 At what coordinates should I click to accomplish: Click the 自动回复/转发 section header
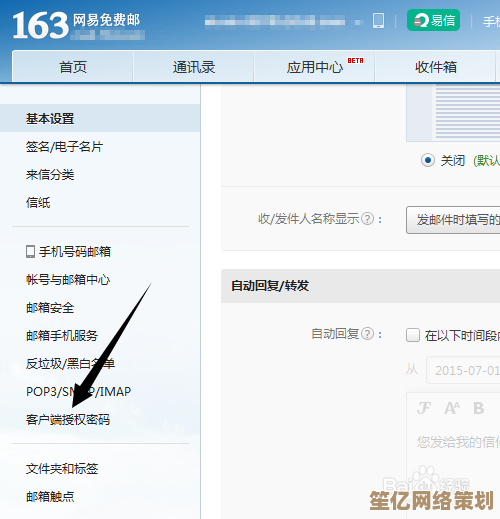[x=360, y=286]
